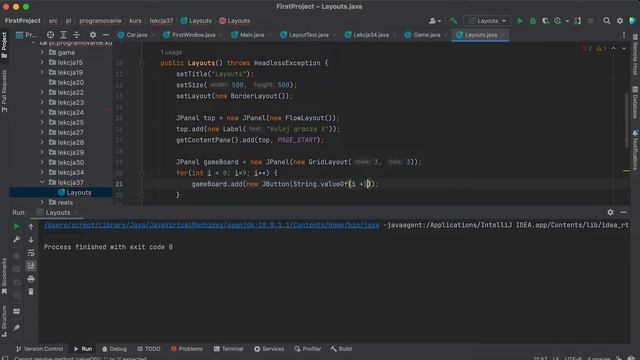The image size is (640, 360).
Task: Print the console output with the printer icon
Action: [31, 279]
